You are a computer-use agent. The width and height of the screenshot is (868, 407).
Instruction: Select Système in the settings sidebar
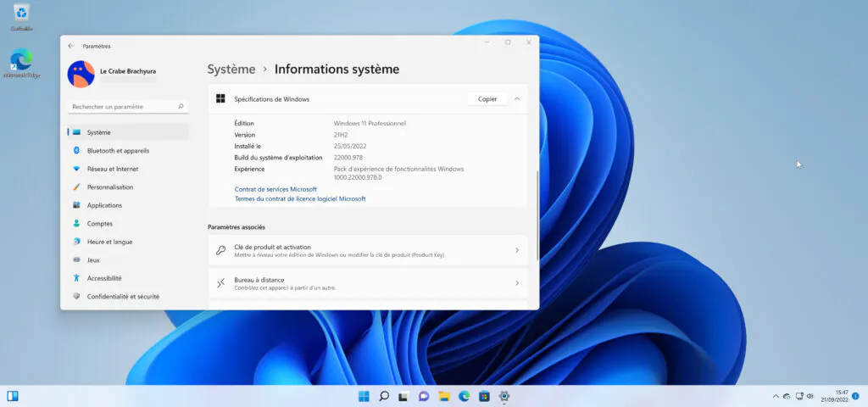click(x=129, y=132)
